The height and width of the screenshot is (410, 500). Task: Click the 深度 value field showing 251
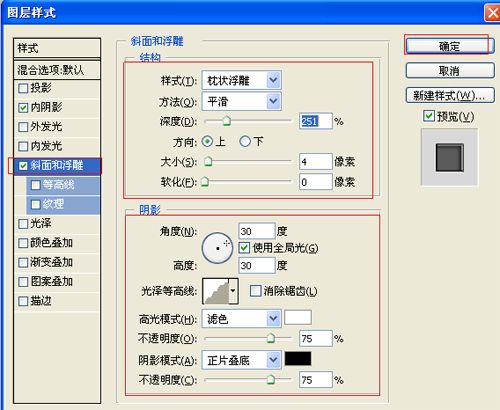point(315,121)
